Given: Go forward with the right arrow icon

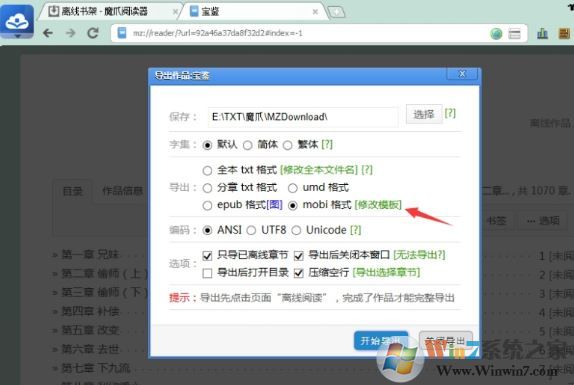Looking at the screenshot, I should [x=71, y=33].
